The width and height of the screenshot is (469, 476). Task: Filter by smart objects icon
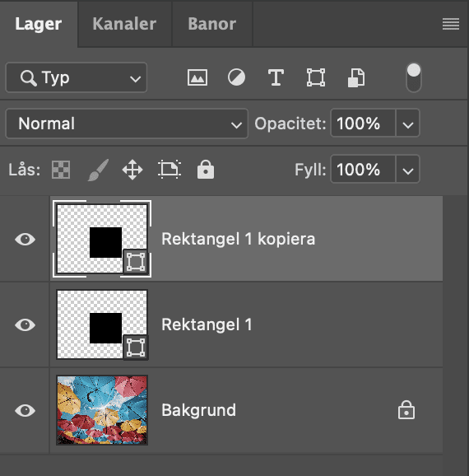point(356,77)
